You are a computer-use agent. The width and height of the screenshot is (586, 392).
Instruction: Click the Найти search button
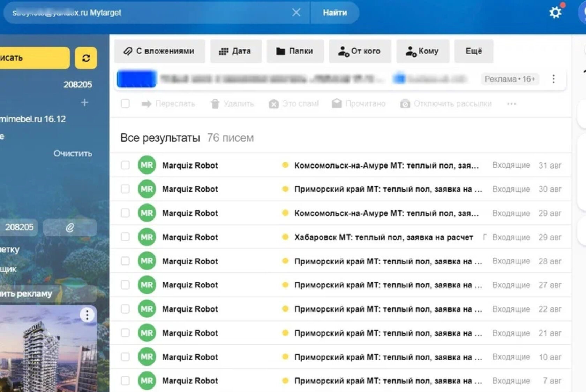pyautogui.click(x=335, y=13)
